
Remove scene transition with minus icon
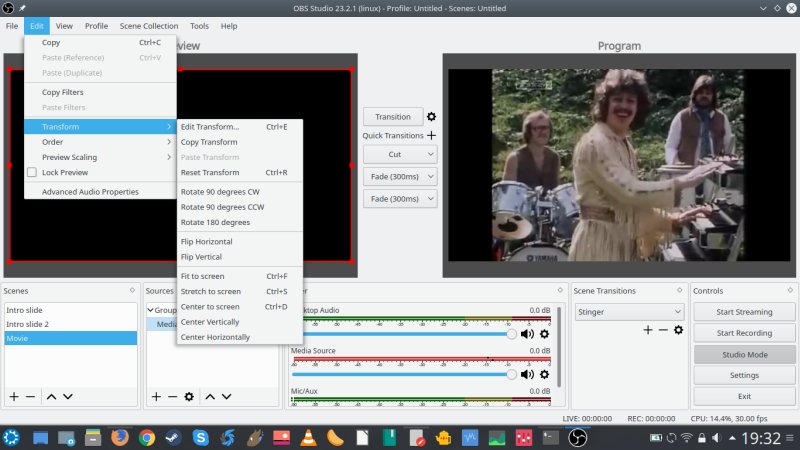pos(662,330)
